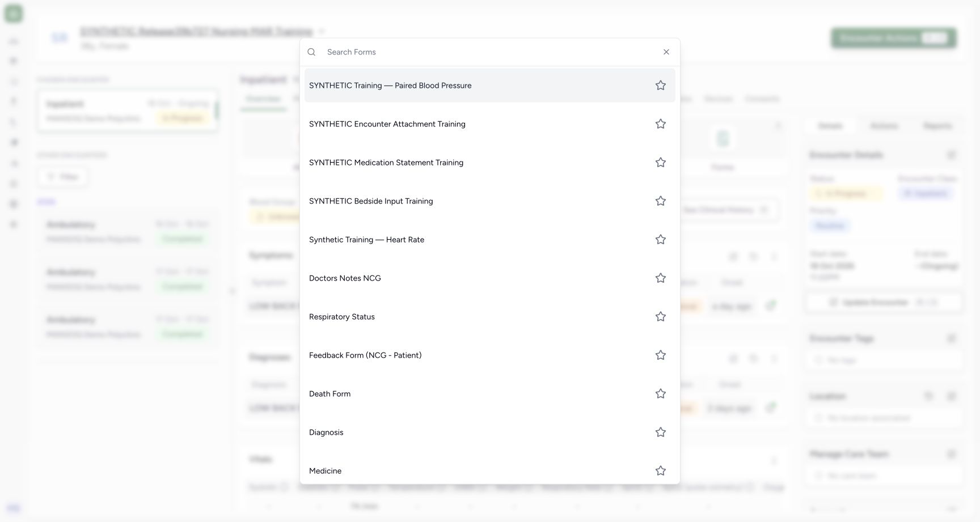Click the star icon for Diagnosis
The width and height of the screenshot is (980, 522).
661,432
